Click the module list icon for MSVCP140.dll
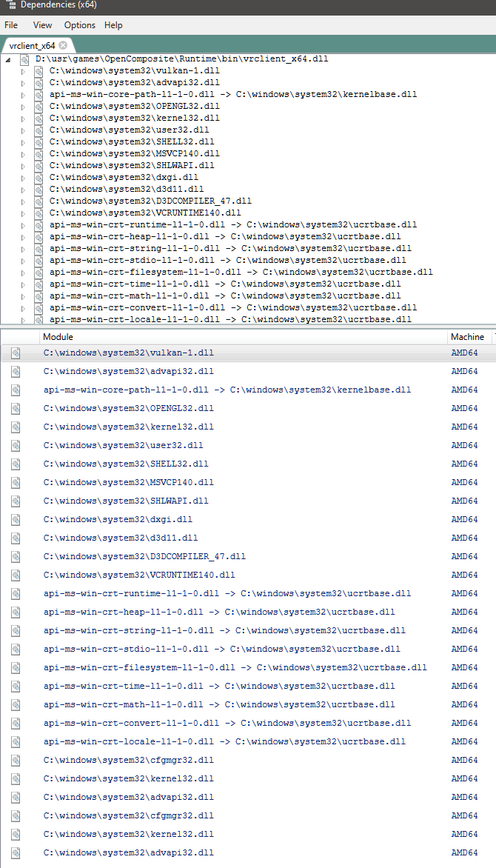This screenshot has height=868, width=496. pyautogui.click(x=16, y=483)
